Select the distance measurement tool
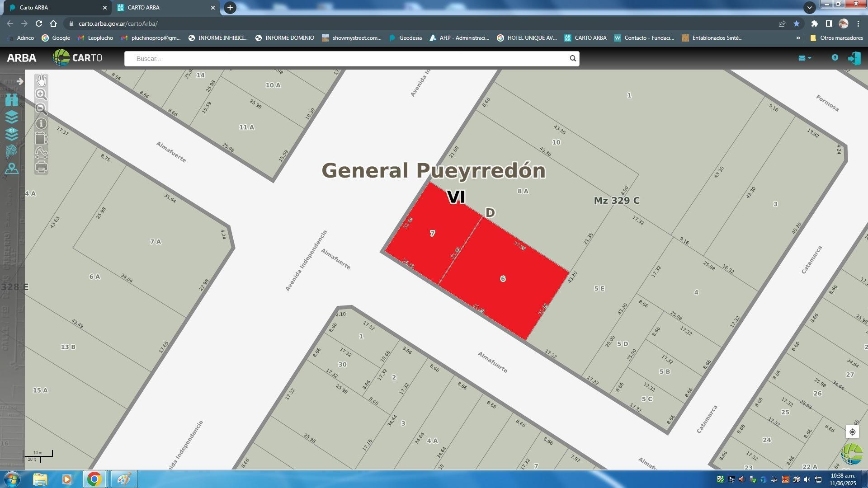Screen dimensions: 868x488 pos(41,153)
